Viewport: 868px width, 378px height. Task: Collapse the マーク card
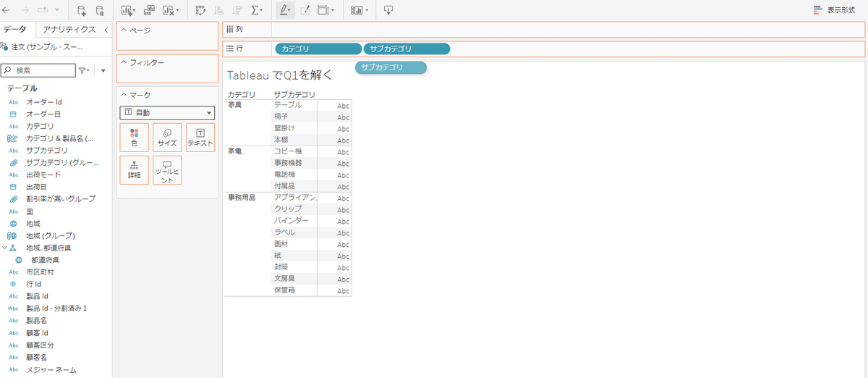pyautogui.click(x=124, y=95)
